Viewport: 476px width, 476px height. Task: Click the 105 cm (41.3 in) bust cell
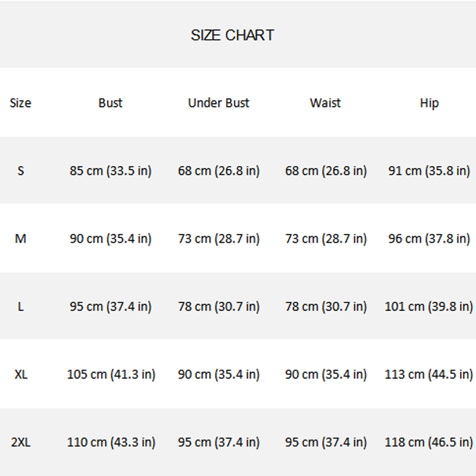(x=111, y=375)
